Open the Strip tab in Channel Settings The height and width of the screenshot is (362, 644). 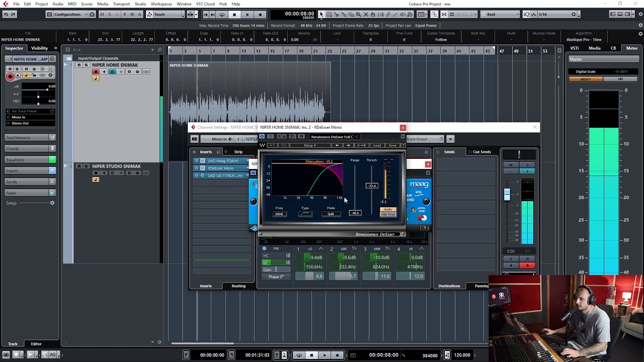[238, 152]
